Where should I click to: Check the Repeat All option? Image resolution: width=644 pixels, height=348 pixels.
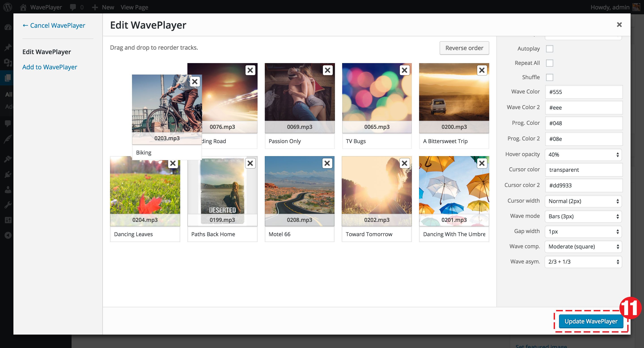[549, 63]
